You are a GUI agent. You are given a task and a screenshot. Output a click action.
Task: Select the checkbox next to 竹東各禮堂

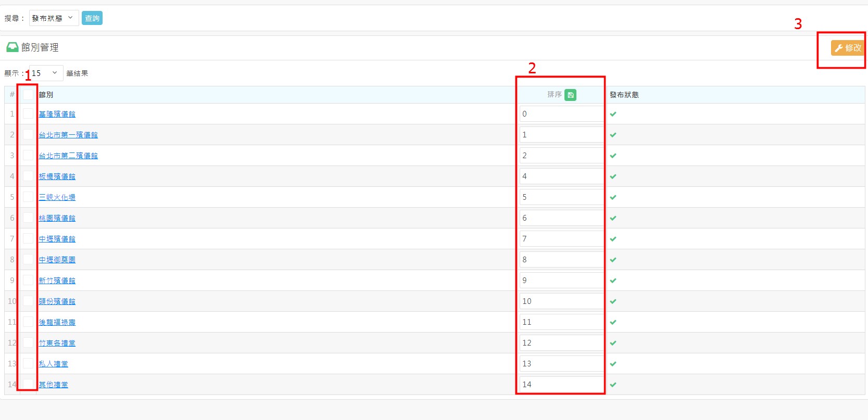(28, 342)
